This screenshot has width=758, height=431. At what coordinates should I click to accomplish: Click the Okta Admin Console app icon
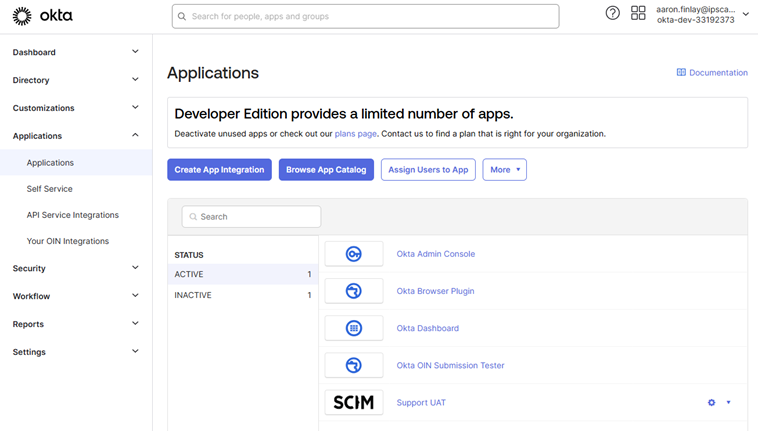coord(354,254)
